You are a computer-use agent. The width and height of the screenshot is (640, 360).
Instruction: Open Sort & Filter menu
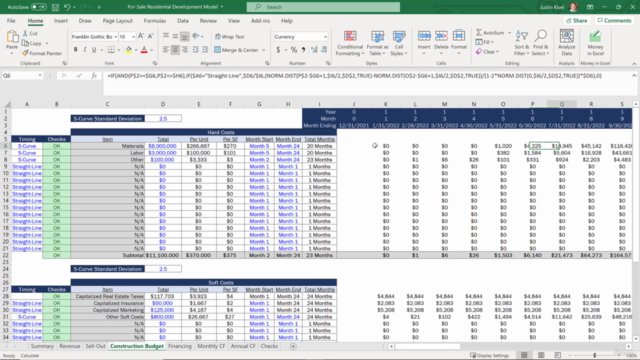(x=522, y=43)
